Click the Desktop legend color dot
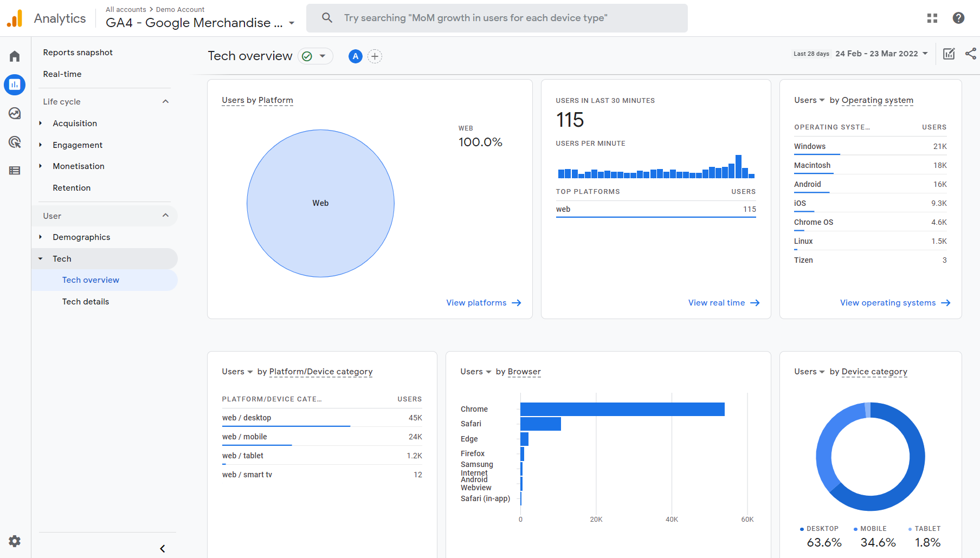 point(802,529)
